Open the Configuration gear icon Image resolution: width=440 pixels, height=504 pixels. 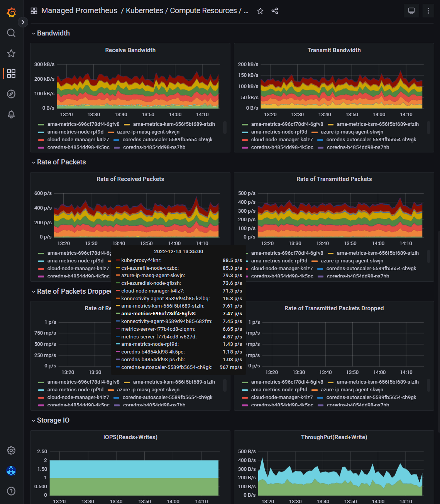point(11,450)
